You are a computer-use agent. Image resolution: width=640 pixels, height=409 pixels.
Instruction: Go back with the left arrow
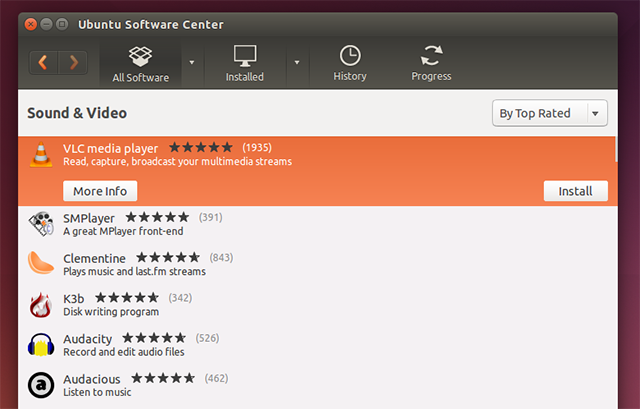click(43, 63)
